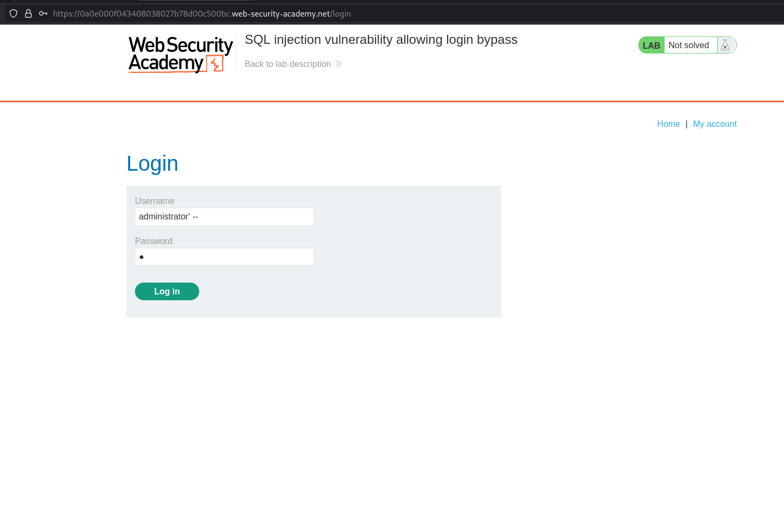Image resolution: width=784 pixels, height=532 pixels.
Task: Click the tracking protection shield icon
Action: (13, 13)
